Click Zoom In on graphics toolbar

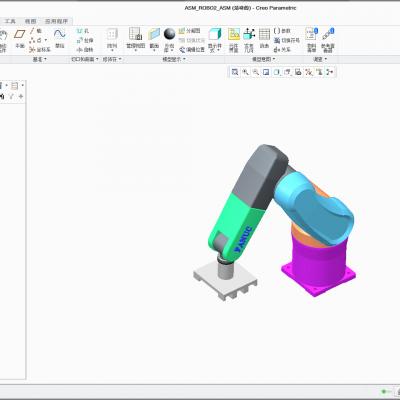coord(246,72)
